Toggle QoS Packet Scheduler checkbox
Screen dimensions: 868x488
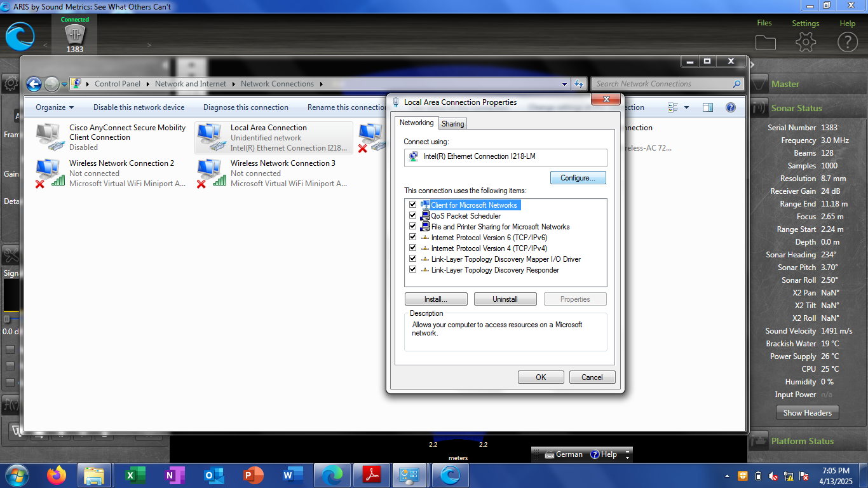coord(413,216)
